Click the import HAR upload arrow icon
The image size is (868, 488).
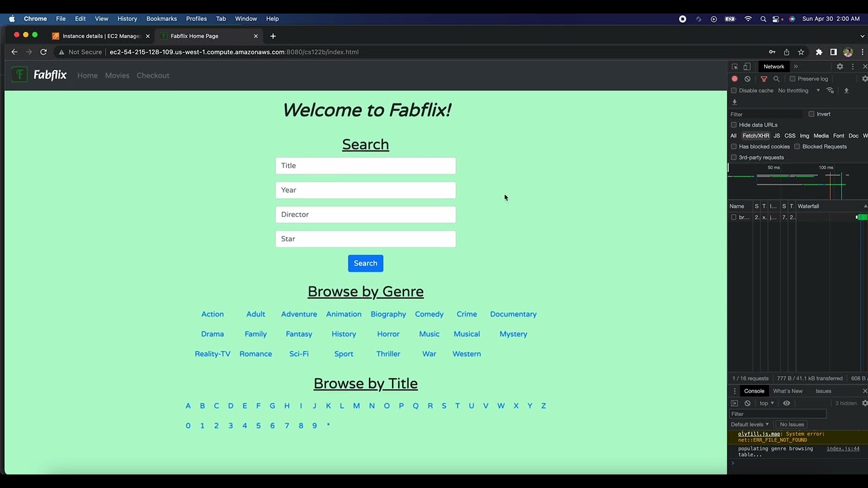click(846, 90)
